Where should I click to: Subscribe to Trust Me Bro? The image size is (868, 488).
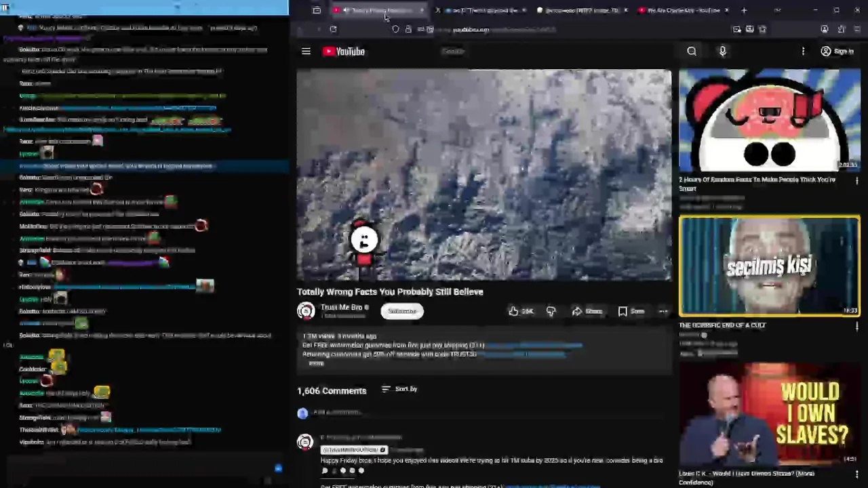pyautogui.click(x=402, y=311)
